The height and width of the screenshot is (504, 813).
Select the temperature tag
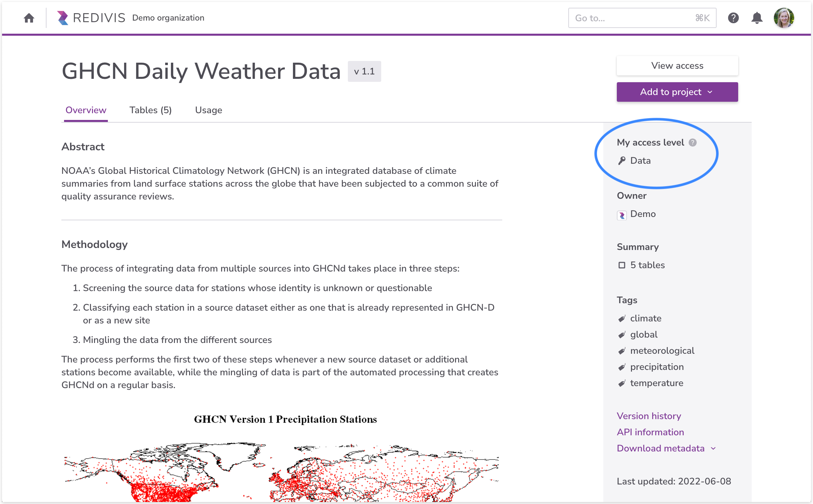click(x=657, y=383)
